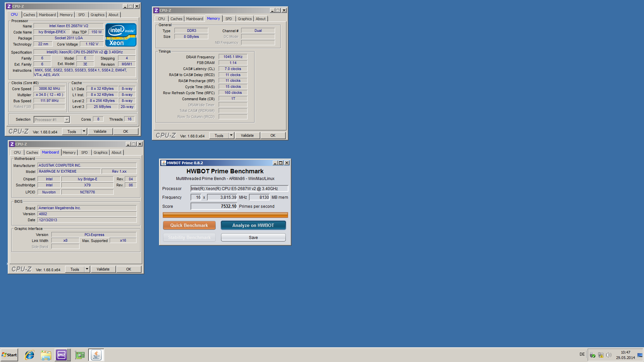
Task: Open Caches tab in Mainboard window
Action: pos(32,153)
